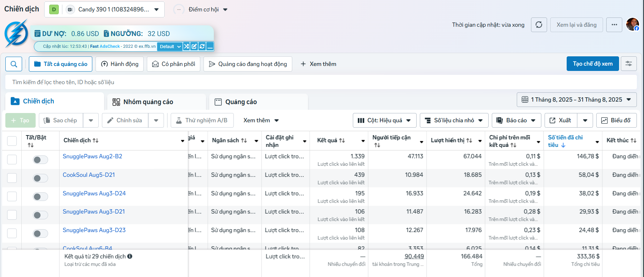644x277 pixels.
Task: Open the Default dropdown in AdsCheck bar
Action: coord(170,46)
